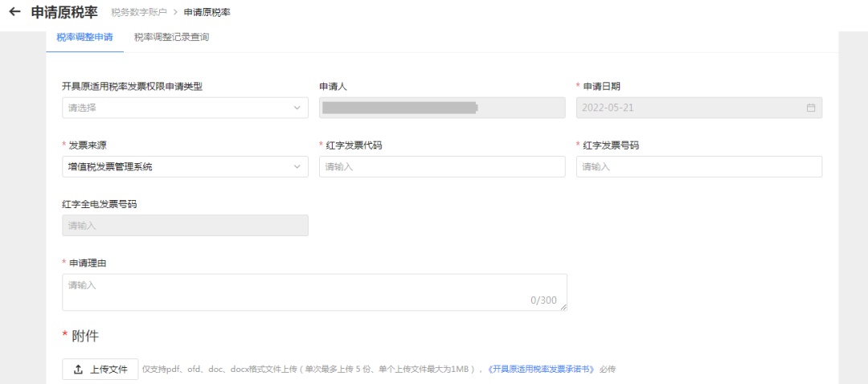Switch to the 税率调整记录查询 tab

click(171, 37)
